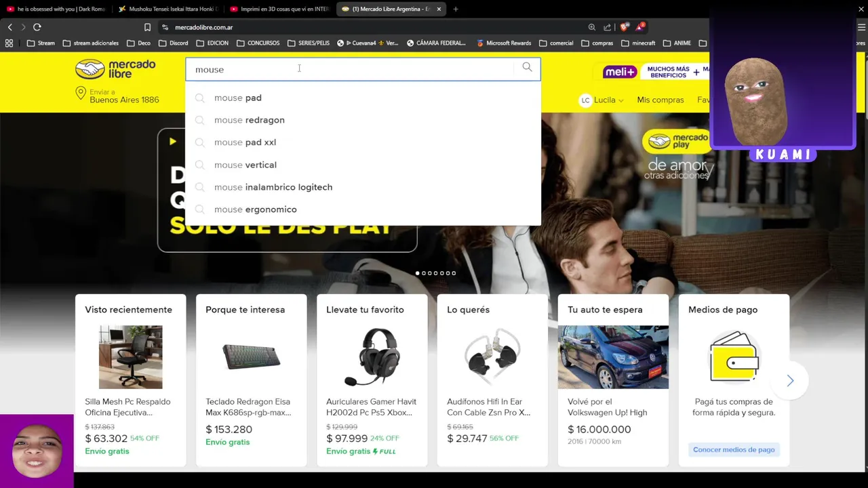
Task: Select the first banner carousel dot
Action: point(418,273)
